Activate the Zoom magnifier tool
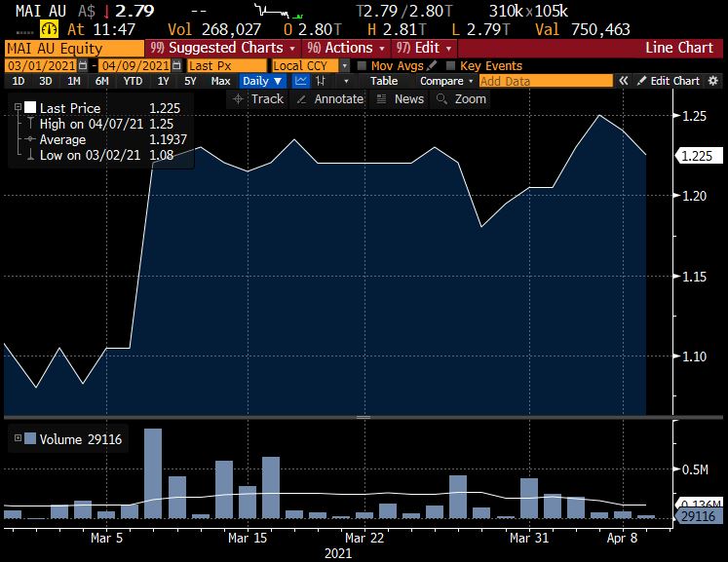 tap(442, 98)
